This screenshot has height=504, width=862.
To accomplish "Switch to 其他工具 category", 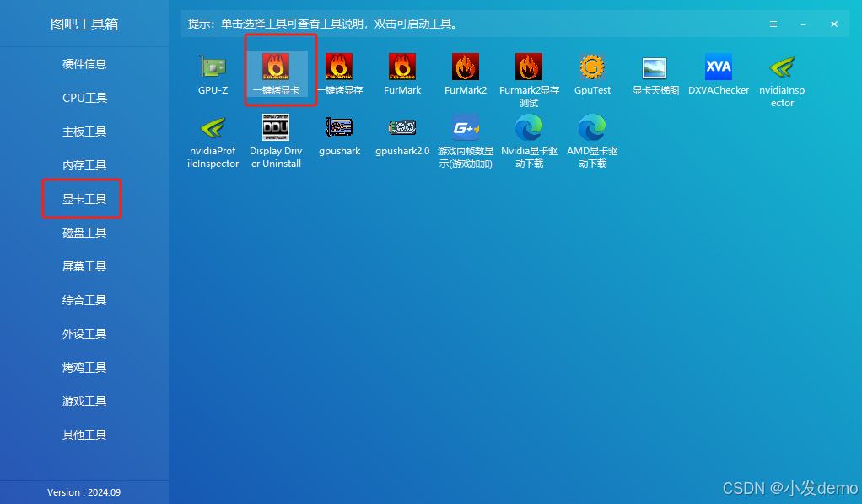I will pos(84,435).
